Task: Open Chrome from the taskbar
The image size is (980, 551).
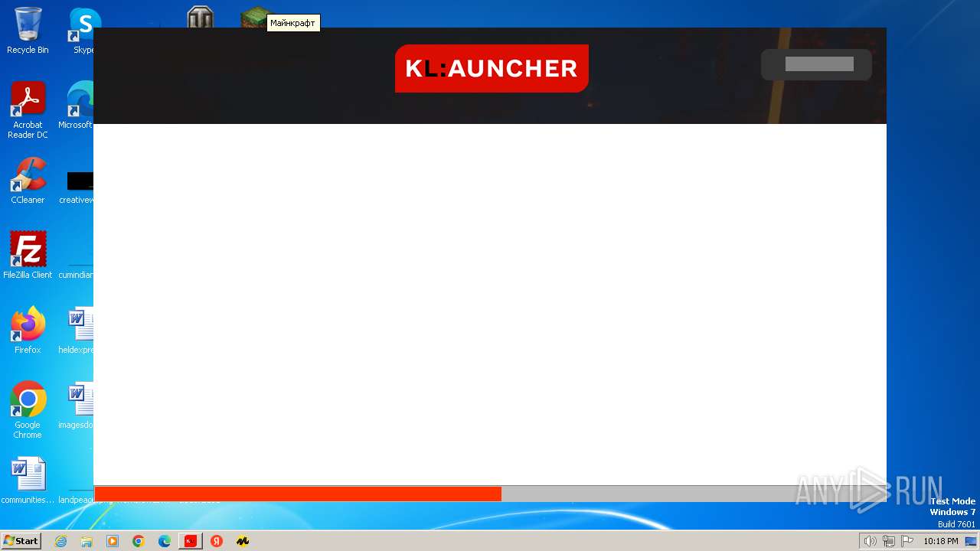Action: point(139,541)
